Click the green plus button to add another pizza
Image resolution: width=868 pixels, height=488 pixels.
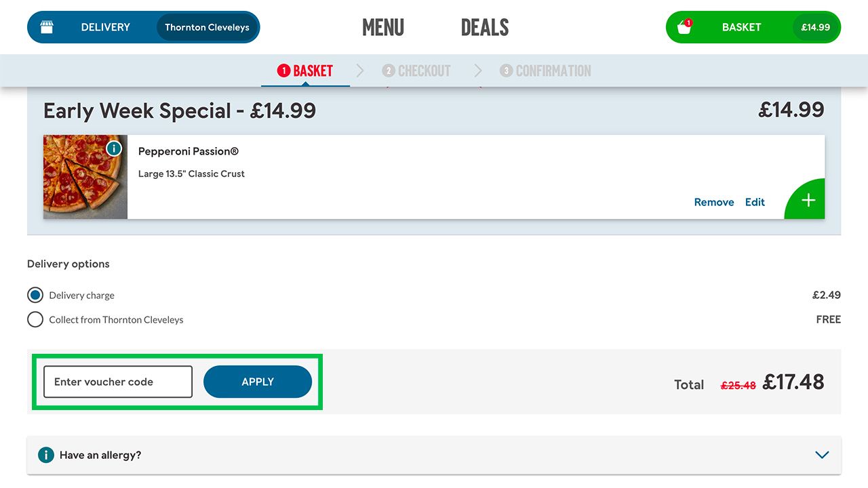click(x=808, y=199)
